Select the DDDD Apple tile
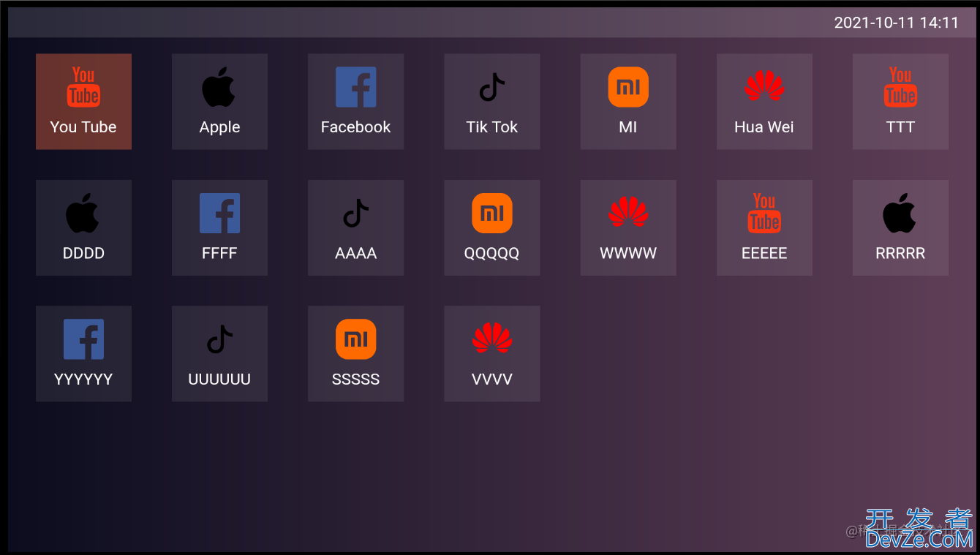 (83, 228)
